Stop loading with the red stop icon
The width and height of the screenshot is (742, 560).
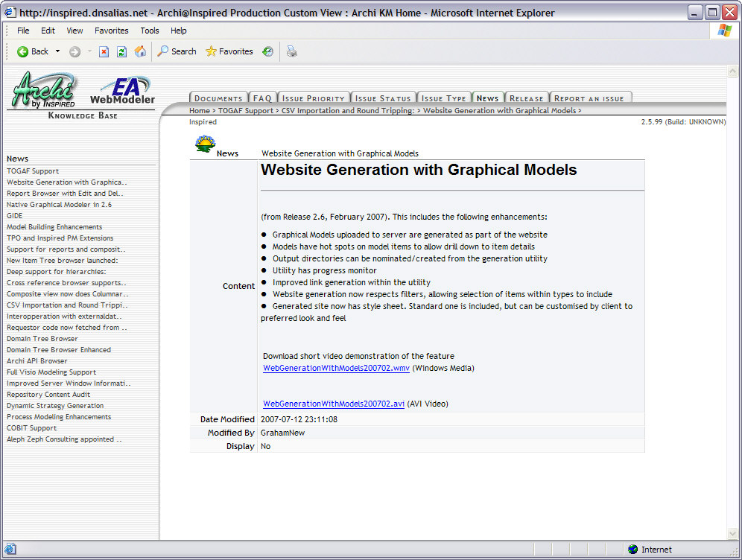click(x=104, y=51)
